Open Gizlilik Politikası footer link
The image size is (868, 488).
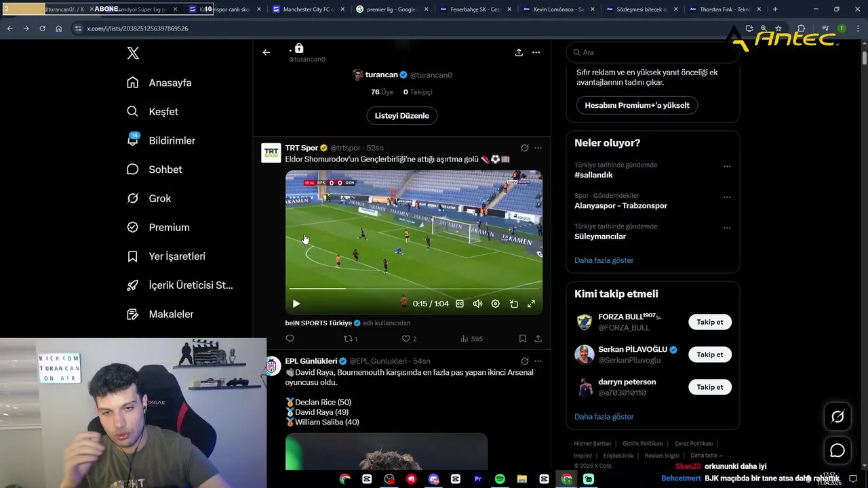pos(643,444)
